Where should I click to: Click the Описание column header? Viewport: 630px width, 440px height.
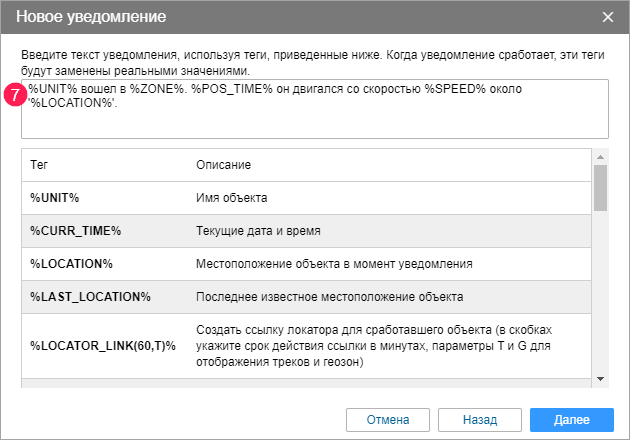(223, 164)
